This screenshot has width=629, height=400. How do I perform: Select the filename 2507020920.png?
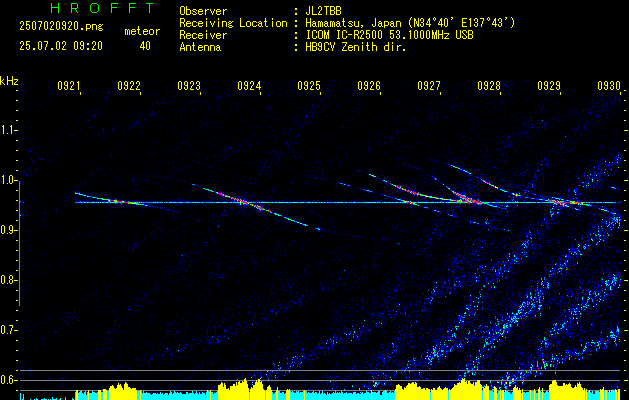[x=61, y=27]
